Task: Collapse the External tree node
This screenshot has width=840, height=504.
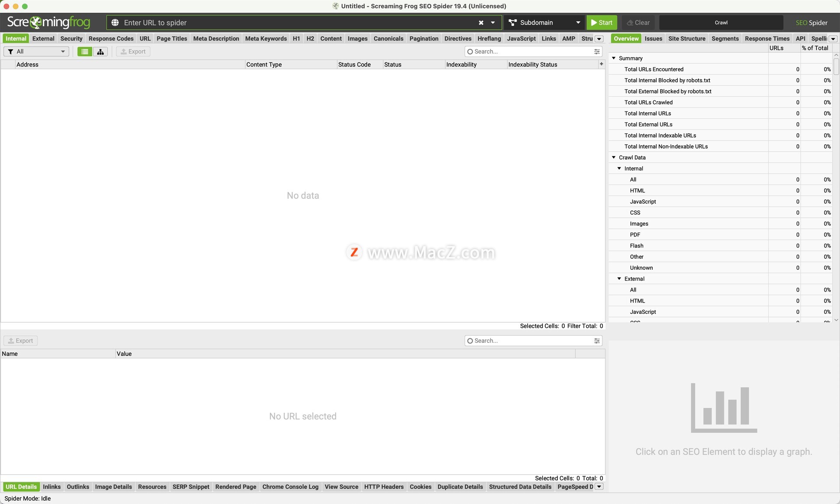Action: click(x=619, y=278)
